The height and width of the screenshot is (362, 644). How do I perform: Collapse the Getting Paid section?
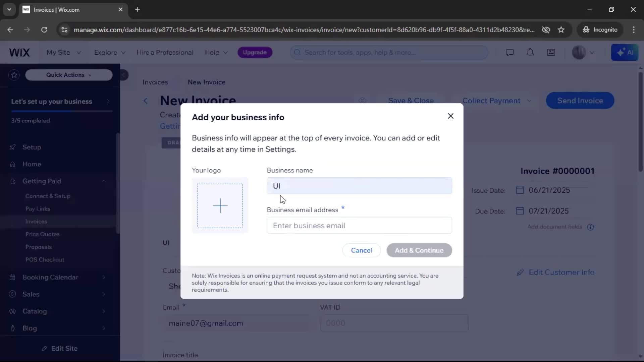104,181
